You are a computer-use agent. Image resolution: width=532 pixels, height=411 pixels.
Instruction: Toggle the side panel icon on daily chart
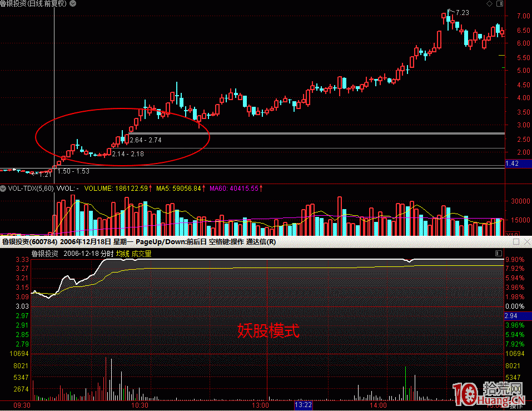500,4
